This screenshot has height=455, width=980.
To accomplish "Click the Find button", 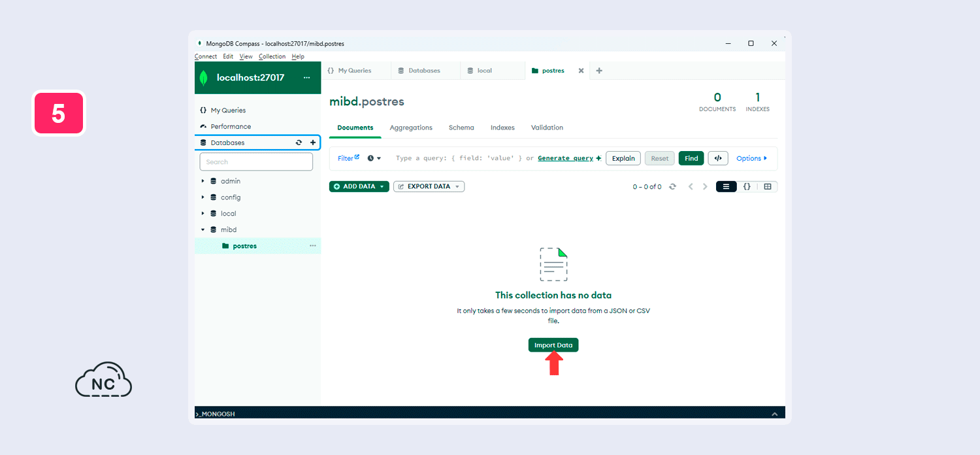I will click(691, 158).
